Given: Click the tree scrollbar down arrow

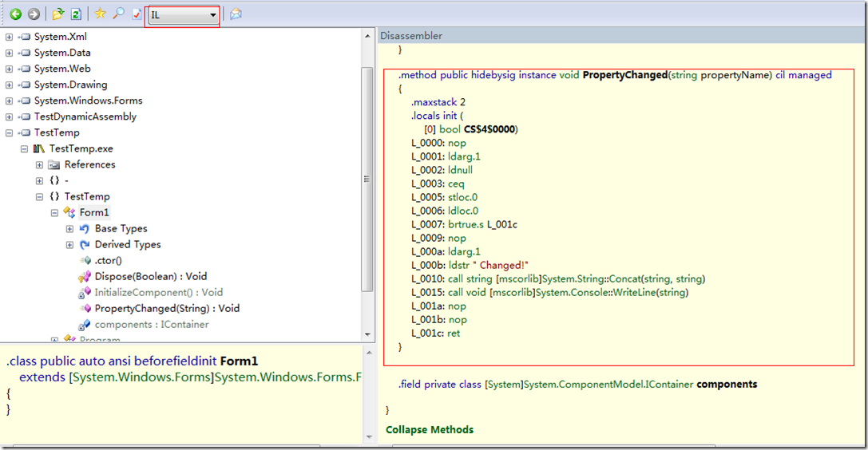Looking at the screenshot, I should click(x=367, y=334).
